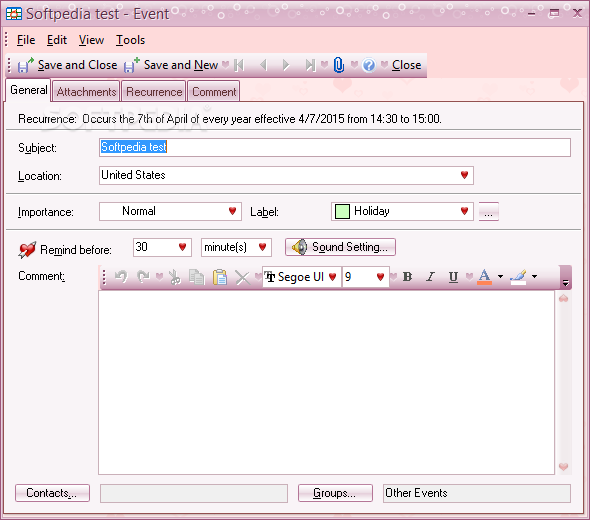Viewport: 590px width, 520px height.
Task: Apply font color with A icon
Action: (x=485, y=277)
